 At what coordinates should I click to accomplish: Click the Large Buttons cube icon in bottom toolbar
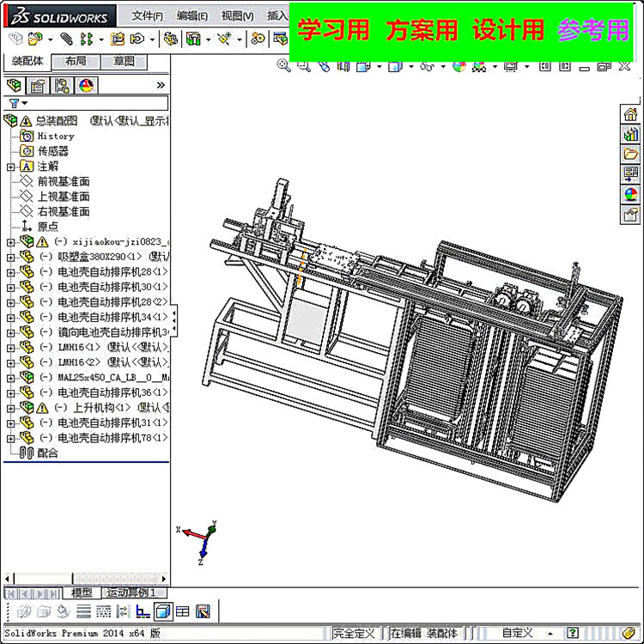click(x=163, y=612)
